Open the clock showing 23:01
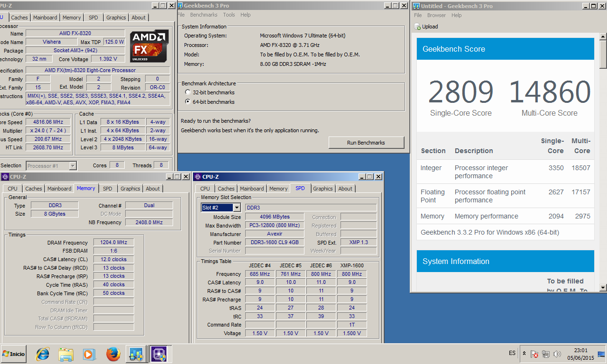Viewport: 607px width, 364px height. coord(580,354)
